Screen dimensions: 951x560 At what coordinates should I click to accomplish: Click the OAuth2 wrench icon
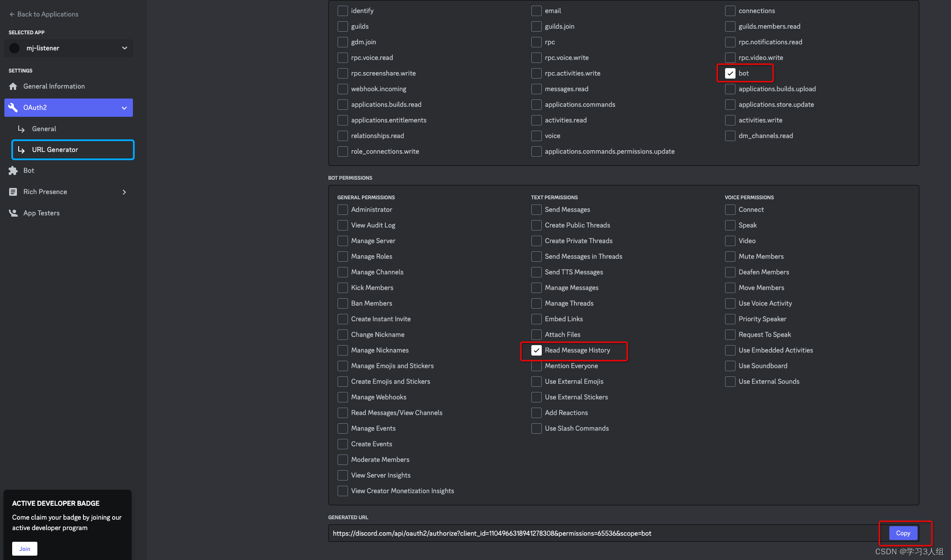point(13,108)
